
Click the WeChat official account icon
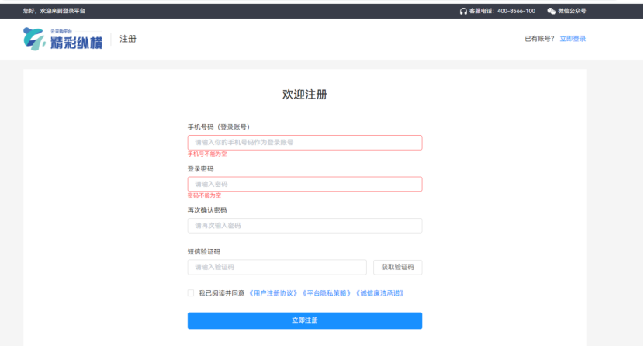pos(551,11)
